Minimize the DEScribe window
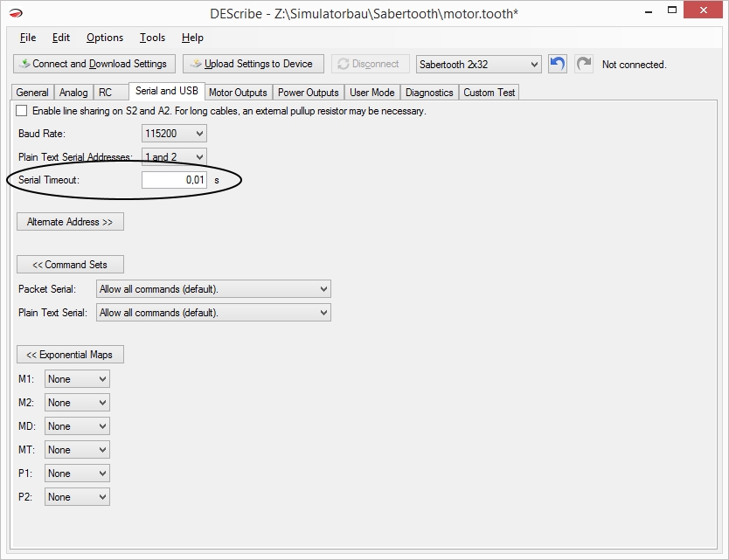Viewport: 729px width, 560px height. (x=649, y=10)
